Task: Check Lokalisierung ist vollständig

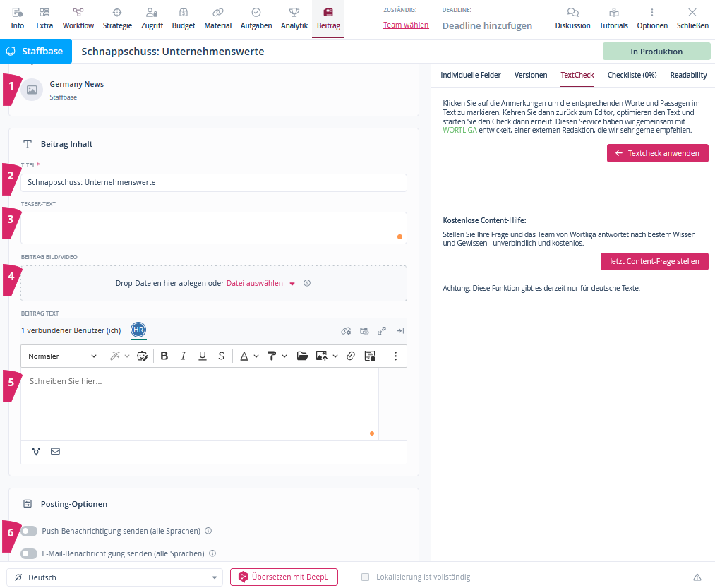Action: click(x=365, y=577)
